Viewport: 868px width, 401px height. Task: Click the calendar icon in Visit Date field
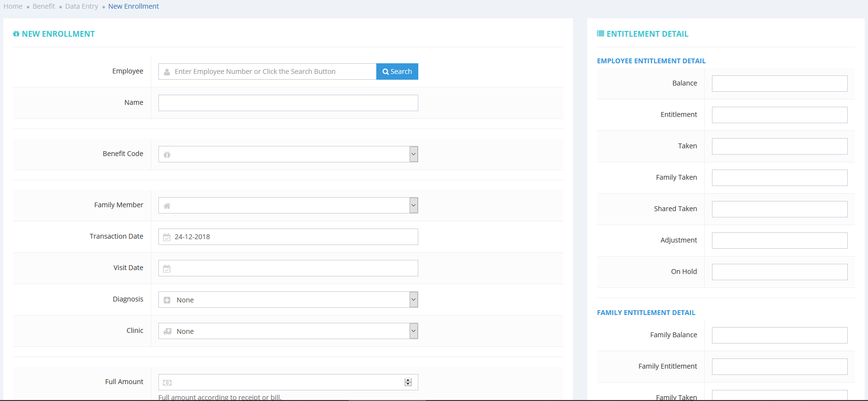click(167, 269)
